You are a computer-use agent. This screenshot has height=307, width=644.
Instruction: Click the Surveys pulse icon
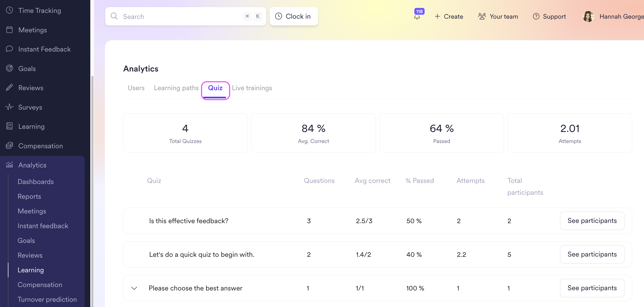pos(9,107)
